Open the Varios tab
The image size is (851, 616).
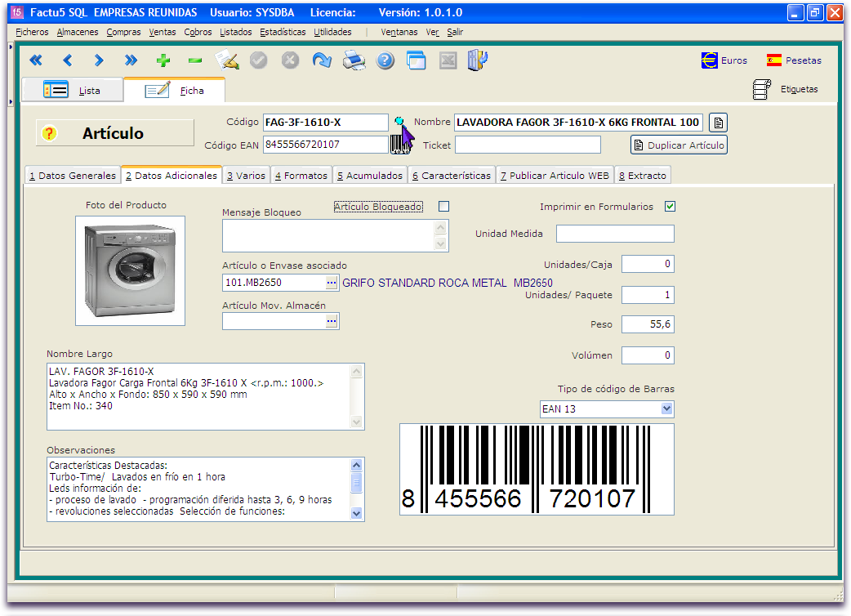tap(247, 176)
